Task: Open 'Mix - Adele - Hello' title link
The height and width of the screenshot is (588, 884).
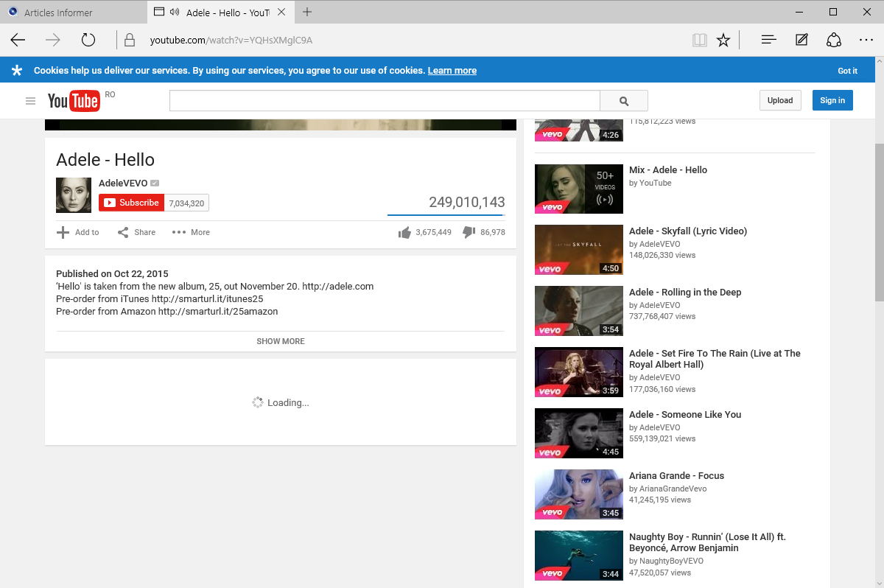Action: tap(668, 170)
